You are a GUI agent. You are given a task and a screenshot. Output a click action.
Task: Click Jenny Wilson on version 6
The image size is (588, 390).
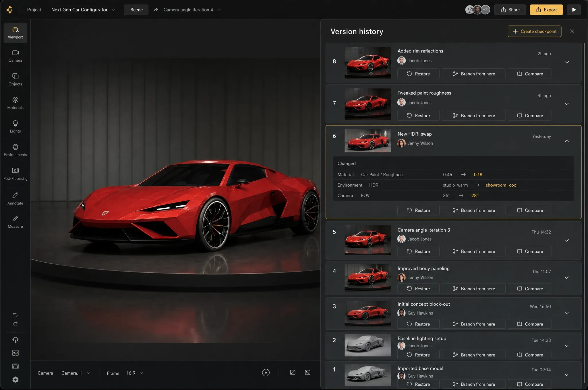pos(420,143)
